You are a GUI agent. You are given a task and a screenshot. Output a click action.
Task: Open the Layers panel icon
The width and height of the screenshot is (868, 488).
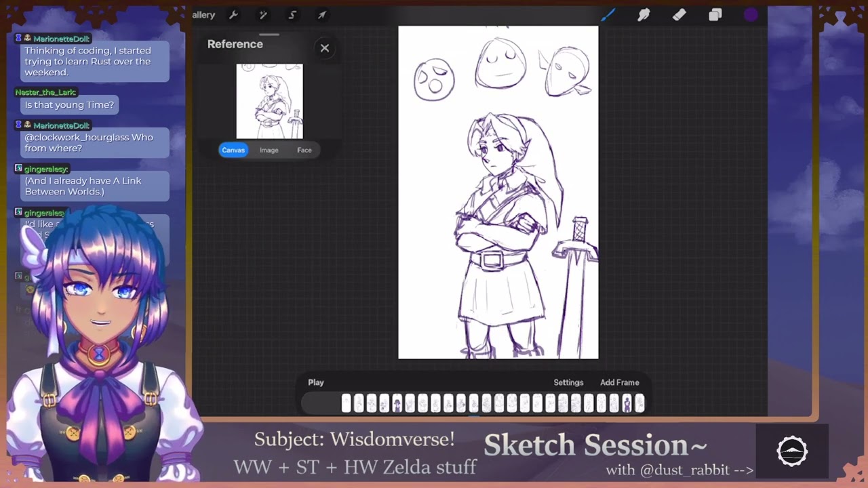(x=715, y=15)
